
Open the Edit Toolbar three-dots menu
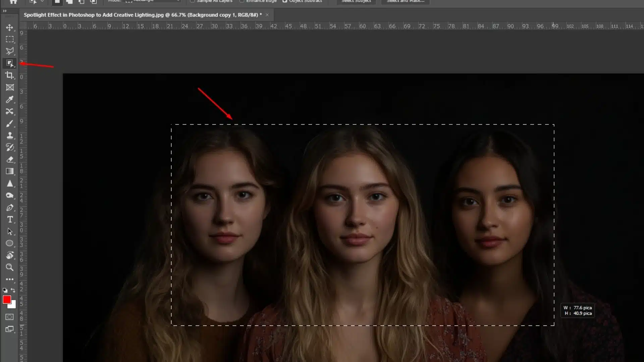(x=10, y=279)
